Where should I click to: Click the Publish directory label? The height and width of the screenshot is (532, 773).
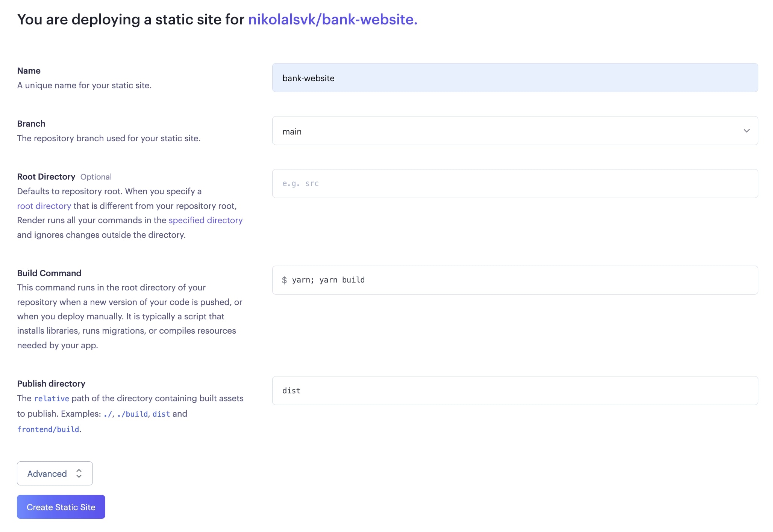click(51, 384)
